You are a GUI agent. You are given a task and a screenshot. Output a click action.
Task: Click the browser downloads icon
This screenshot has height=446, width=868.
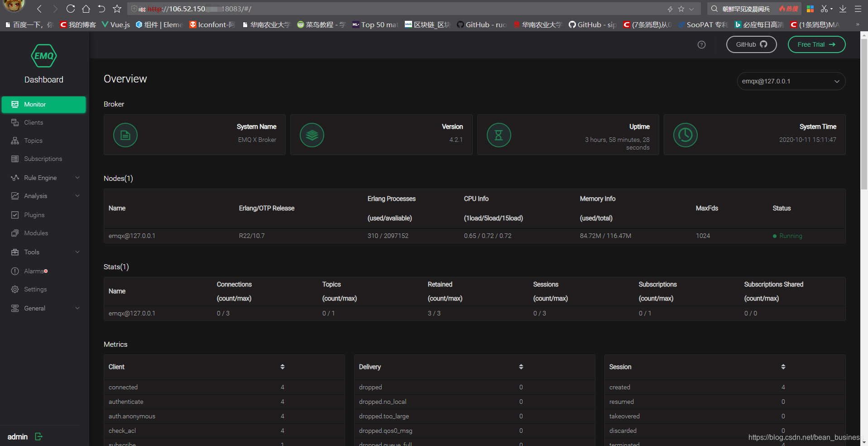[843, 9]
